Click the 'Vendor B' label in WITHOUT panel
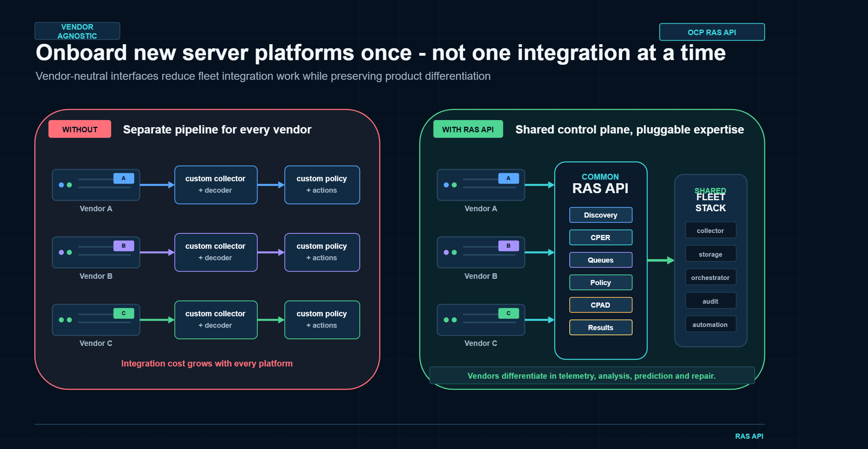Screen dimensions: 868x449 tap(96, 276)
